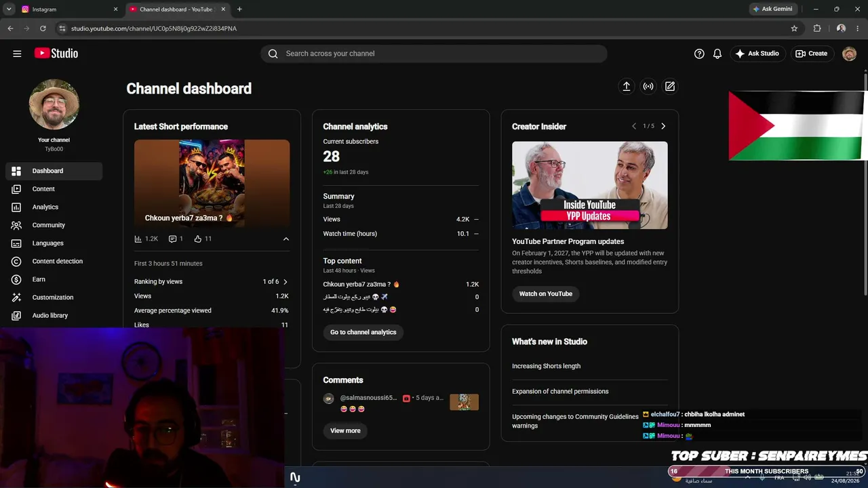Open top content 'Chkoun yerba7 za3ma ?' row

click(x=401, y=285)
